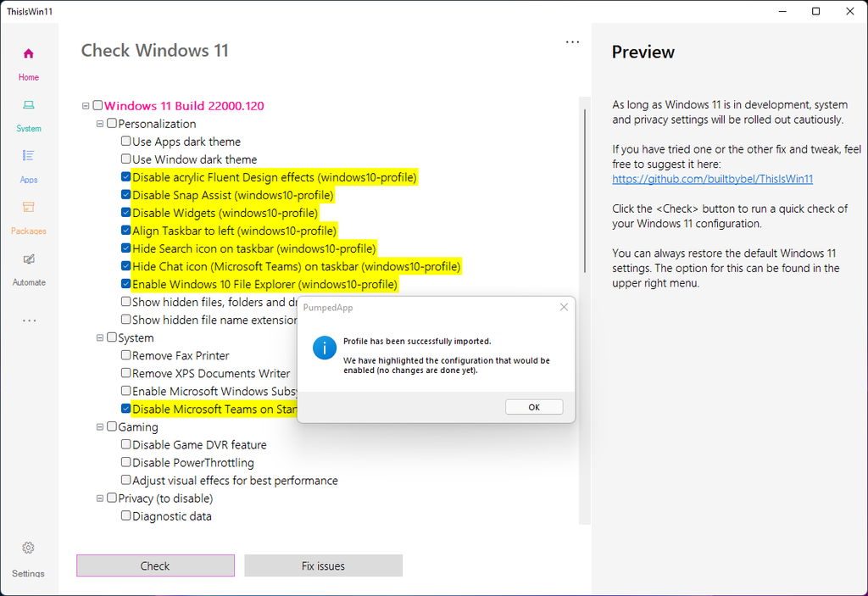Go to the Apps section

pyautogui.click(x=29, y=162)
